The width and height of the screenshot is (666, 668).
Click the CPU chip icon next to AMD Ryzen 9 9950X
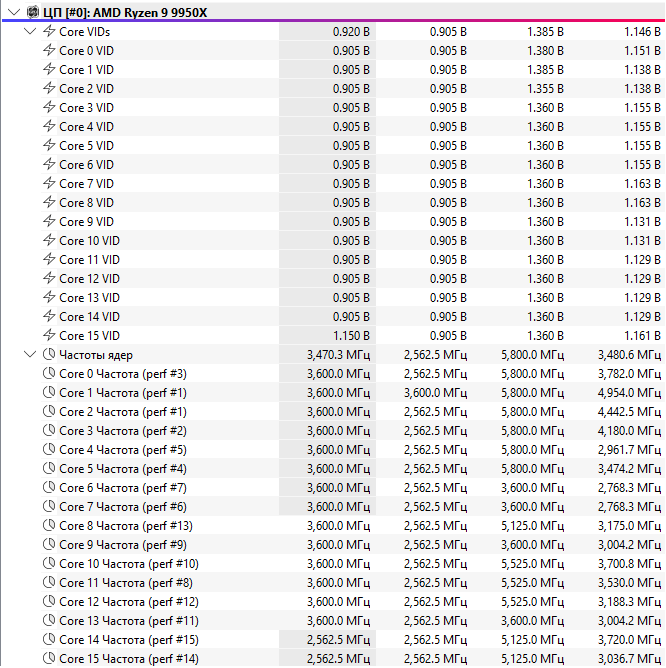(33, 12)
